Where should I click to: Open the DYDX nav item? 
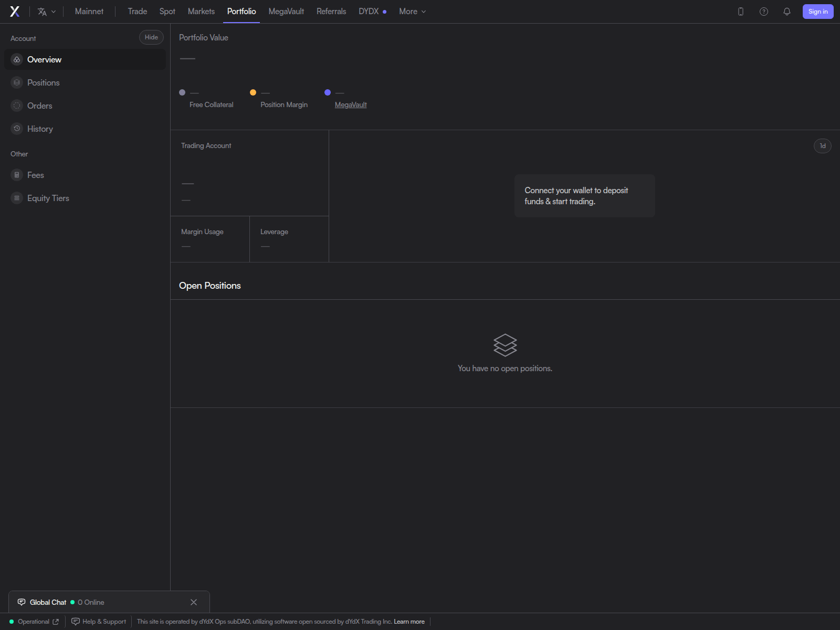click(x=372, y=12)
